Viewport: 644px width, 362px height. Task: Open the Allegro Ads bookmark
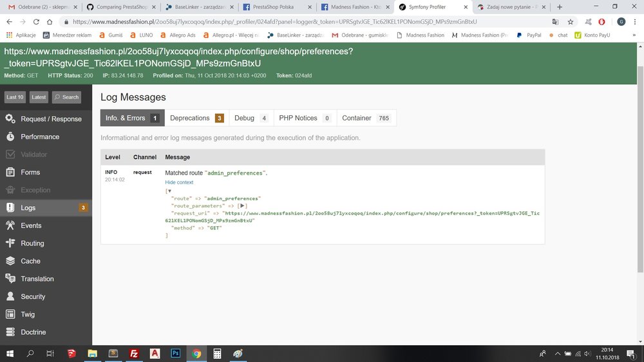click(x=178, y=35)
